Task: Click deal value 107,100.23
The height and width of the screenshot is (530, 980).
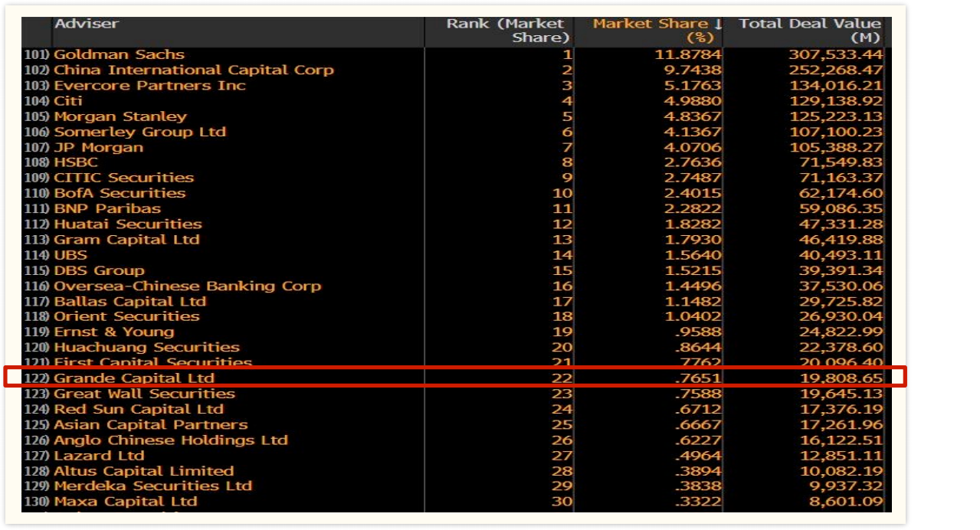Action: click(836, 132)
